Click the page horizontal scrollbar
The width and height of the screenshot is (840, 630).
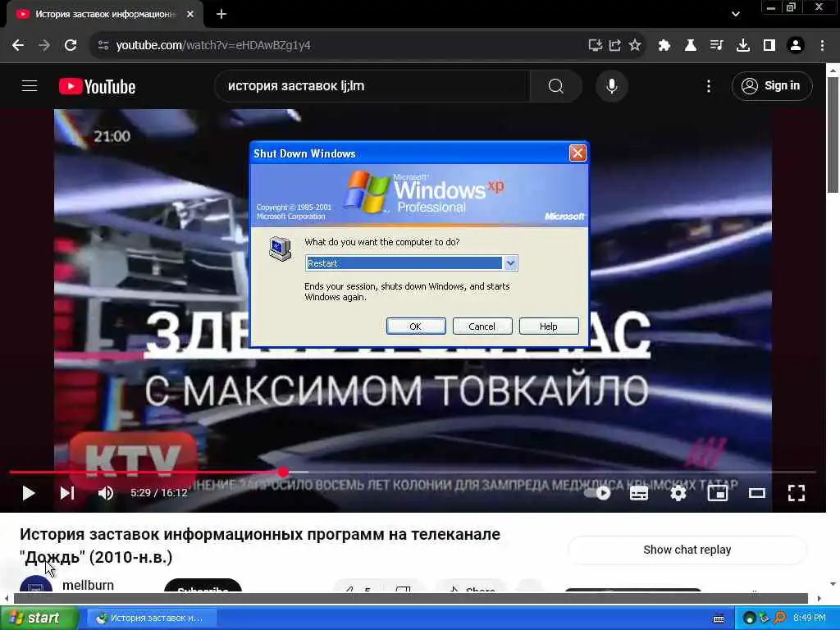click(411, 598)
